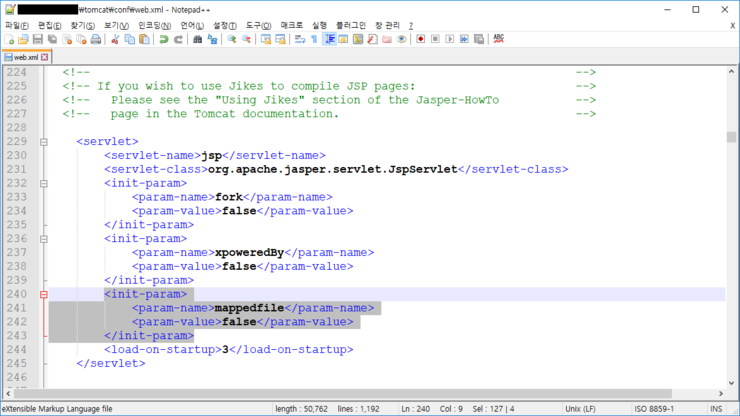Switch to the web.xml tab
The height and width of the screenshot is (416, 740).
pos(25,57)
